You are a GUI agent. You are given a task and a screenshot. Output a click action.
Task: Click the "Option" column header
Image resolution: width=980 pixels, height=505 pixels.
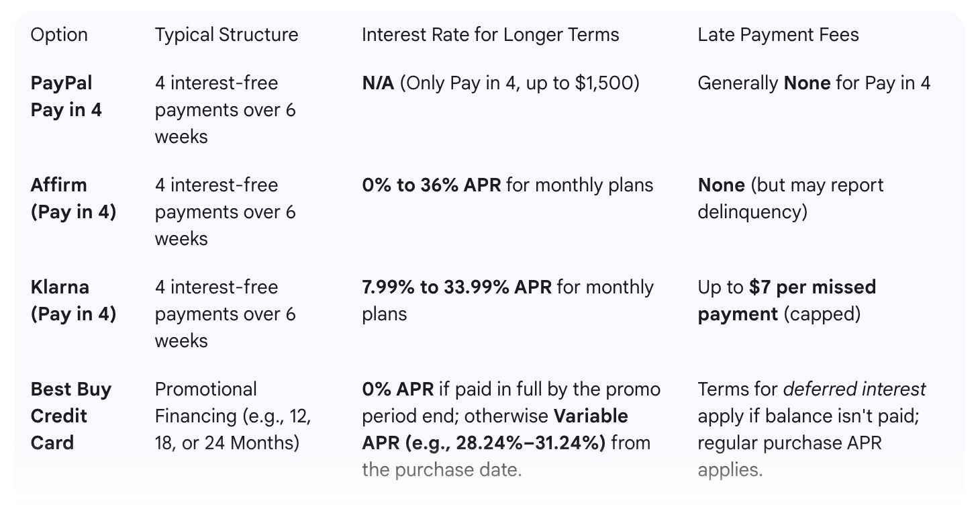pos(59,35)
